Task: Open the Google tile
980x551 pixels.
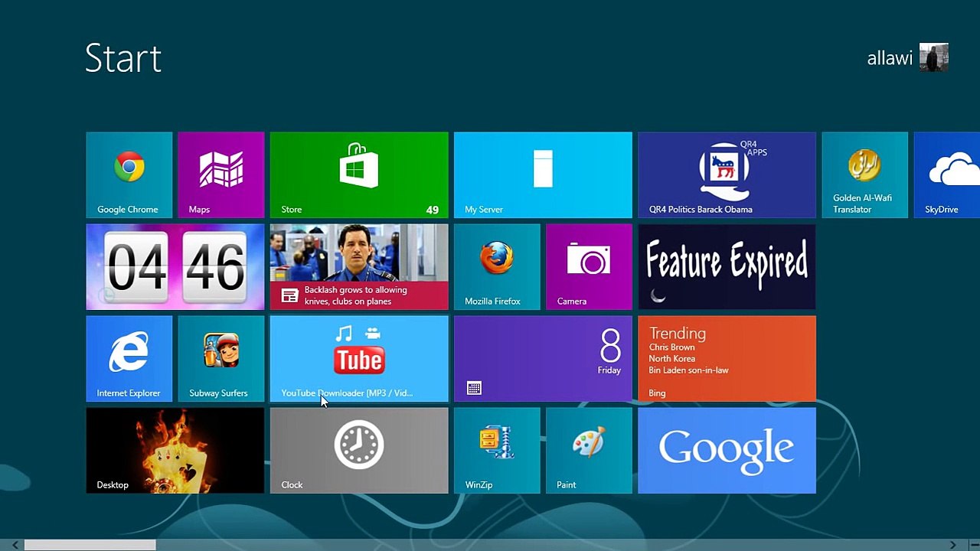Action: pyautogui.click(x=727, y=451)
